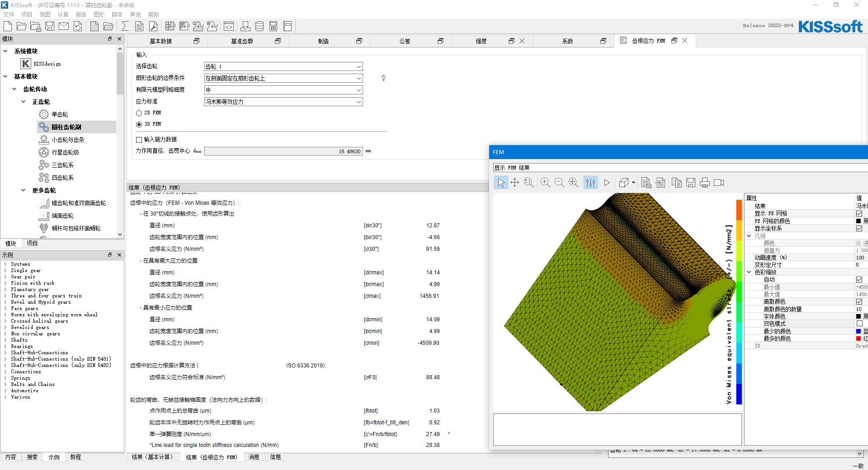Switch to the 基本数据 tab
The height and width of the screenshot is (470, 868).
click(160, 41)
